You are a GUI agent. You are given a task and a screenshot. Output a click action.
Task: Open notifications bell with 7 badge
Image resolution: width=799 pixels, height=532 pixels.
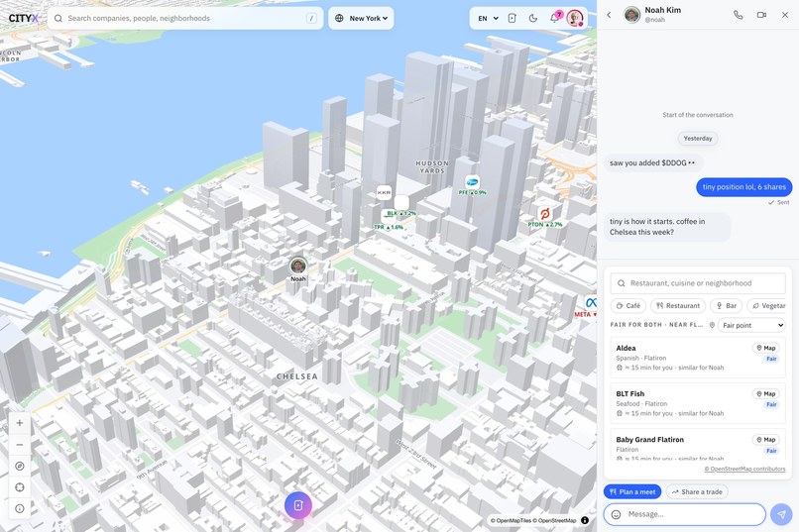click(554, 18)
